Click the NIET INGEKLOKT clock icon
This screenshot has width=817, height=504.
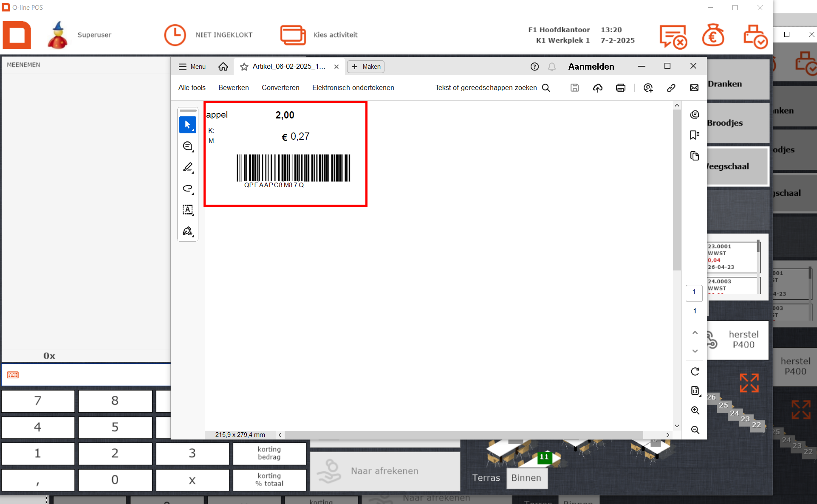pyautogui.click(x=175, y=35)
